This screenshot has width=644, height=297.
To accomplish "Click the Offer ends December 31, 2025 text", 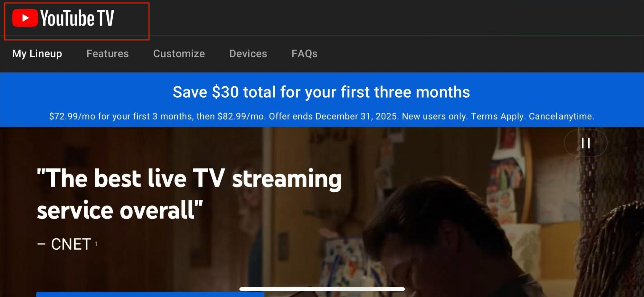I will tap(334, 116).
